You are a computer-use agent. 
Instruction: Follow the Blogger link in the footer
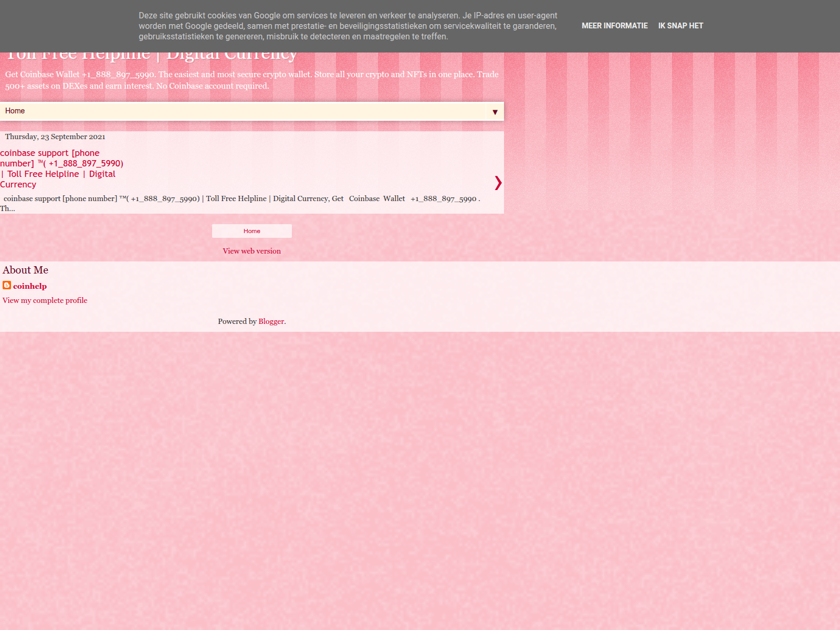(x=271, y=321)
